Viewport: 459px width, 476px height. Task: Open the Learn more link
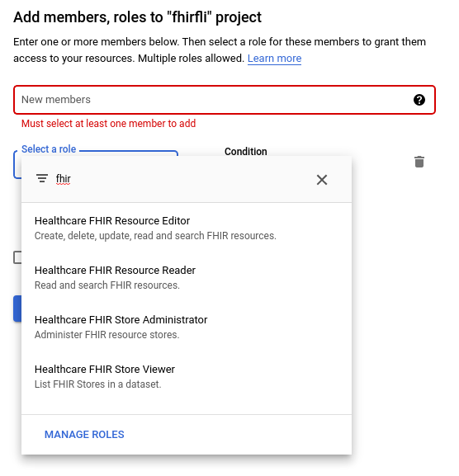click(x=274, y=59)
